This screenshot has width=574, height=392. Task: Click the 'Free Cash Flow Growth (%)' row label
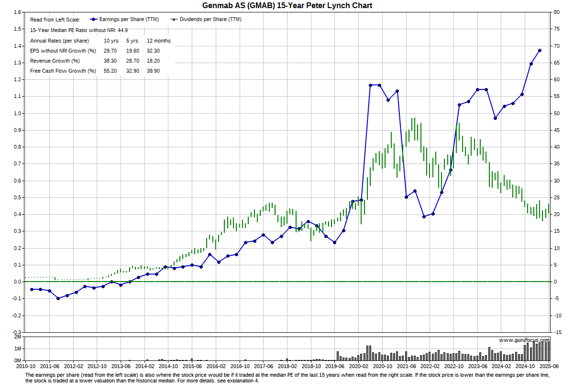pos(63,71)
